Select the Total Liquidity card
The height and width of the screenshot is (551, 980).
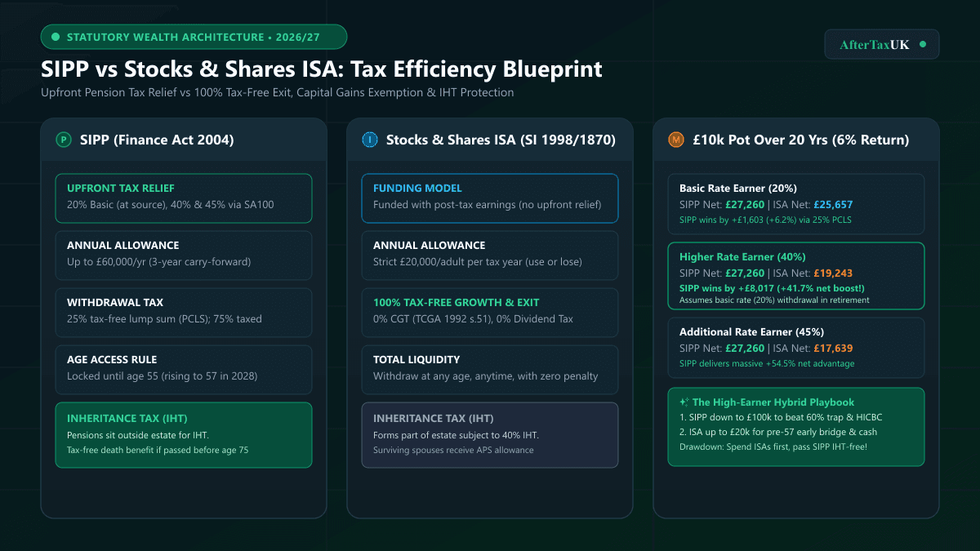(490, 369)
